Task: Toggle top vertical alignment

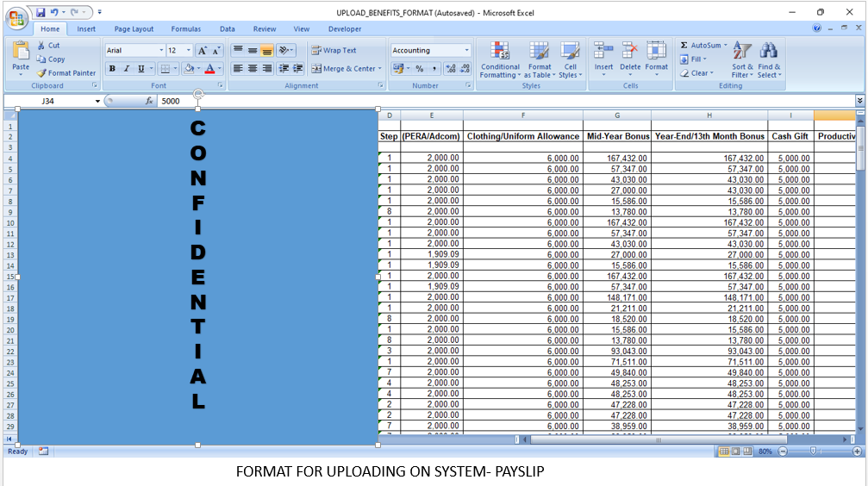Action: (238, 50)
